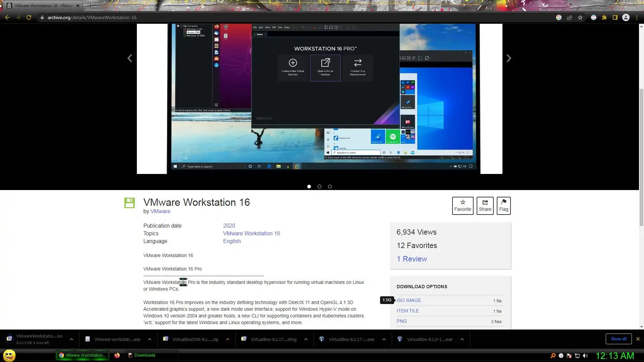Open the ISO IMAGE download link

409,300
